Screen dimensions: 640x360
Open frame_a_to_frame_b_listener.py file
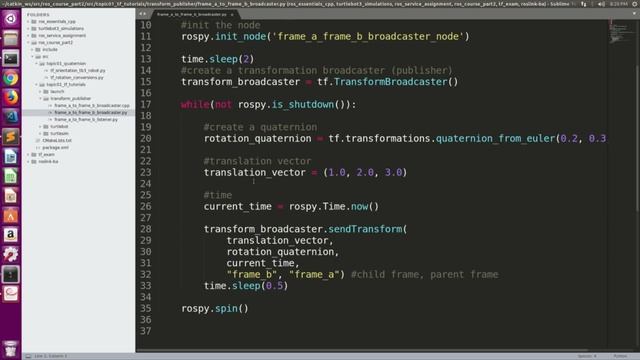coord(86,120)
